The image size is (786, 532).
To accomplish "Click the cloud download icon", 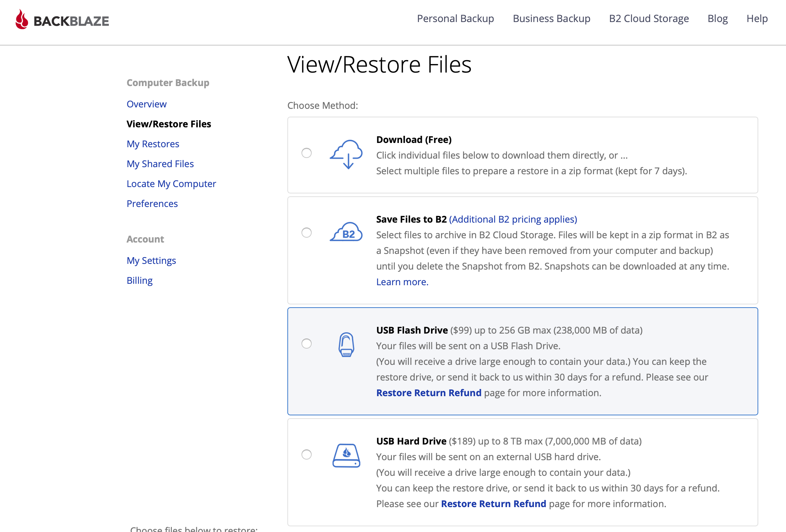I will coord(346,154).
